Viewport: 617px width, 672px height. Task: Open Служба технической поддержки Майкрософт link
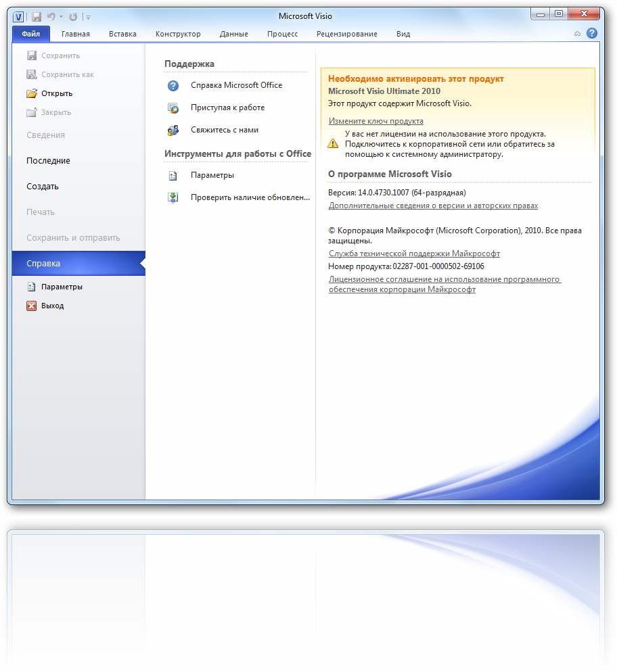point(414,254)
